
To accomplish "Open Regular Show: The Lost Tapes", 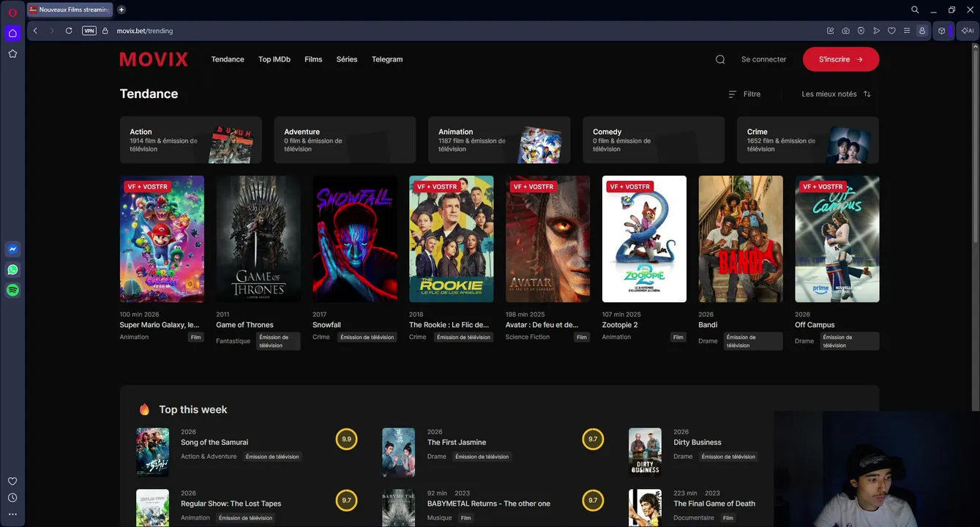I will click(x=231, y=504).
